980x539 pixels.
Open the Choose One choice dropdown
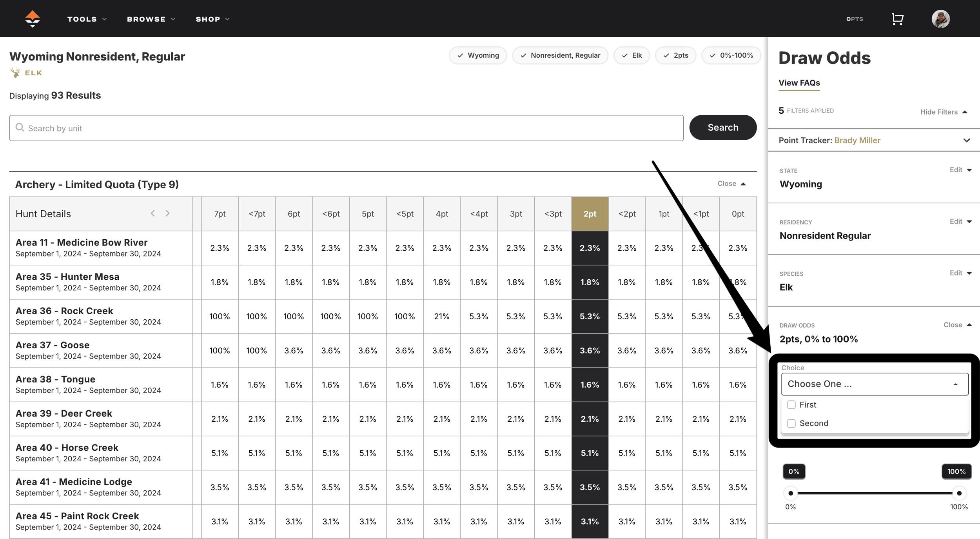point(874,384)
